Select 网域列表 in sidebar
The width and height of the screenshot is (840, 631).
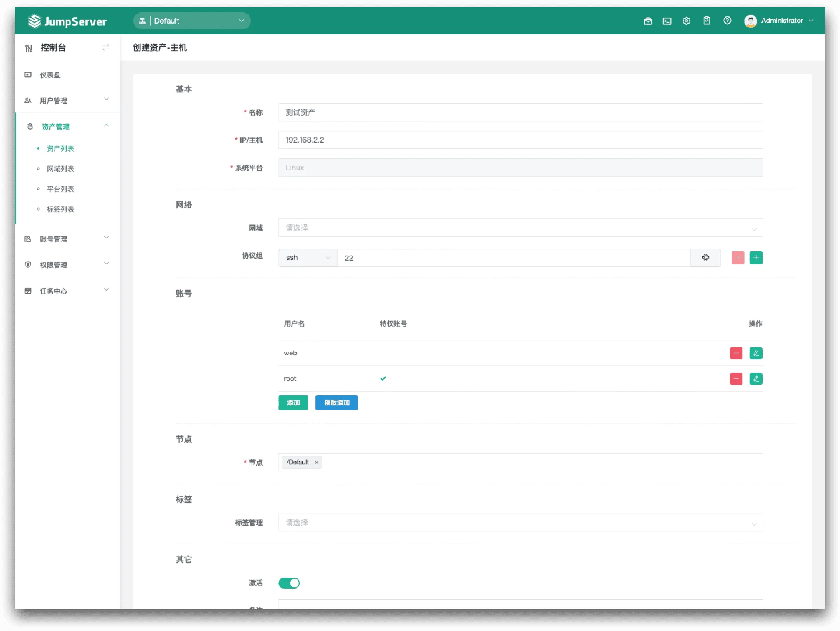point(60,169)
